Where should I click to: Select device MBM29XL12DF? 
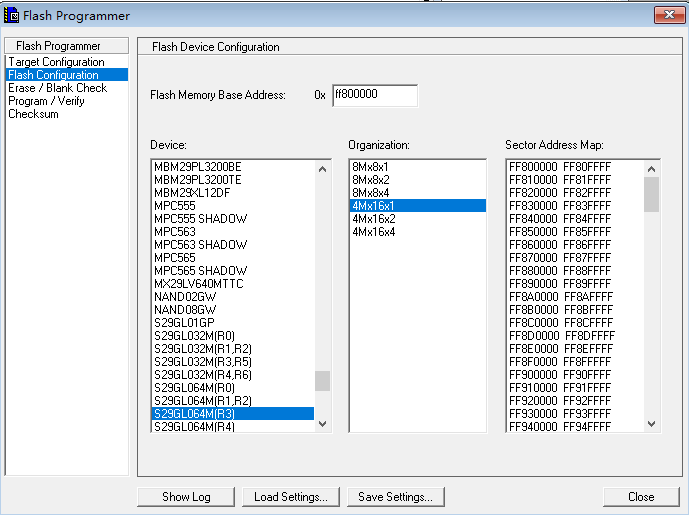pos(233,193)
